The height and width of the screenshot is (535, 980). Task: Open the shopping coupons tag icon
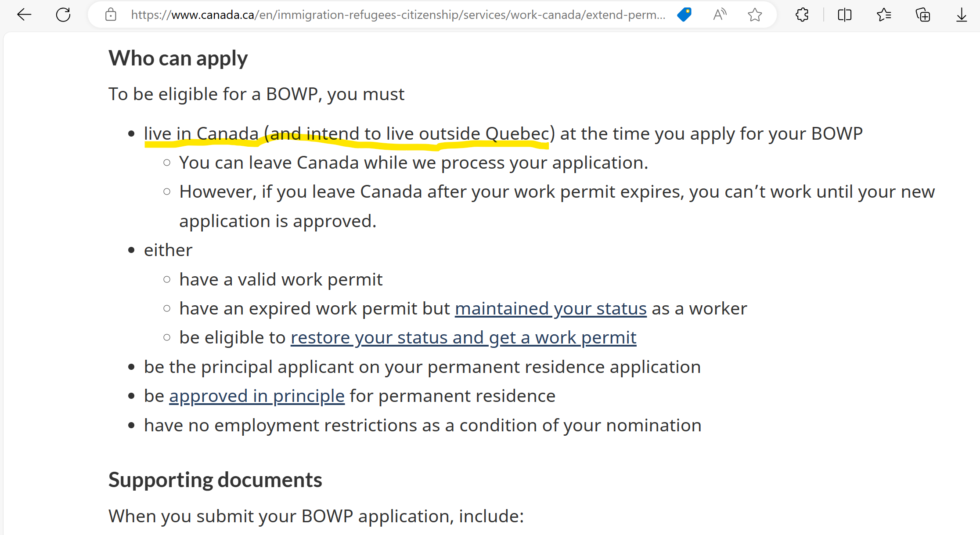point(684,14)
